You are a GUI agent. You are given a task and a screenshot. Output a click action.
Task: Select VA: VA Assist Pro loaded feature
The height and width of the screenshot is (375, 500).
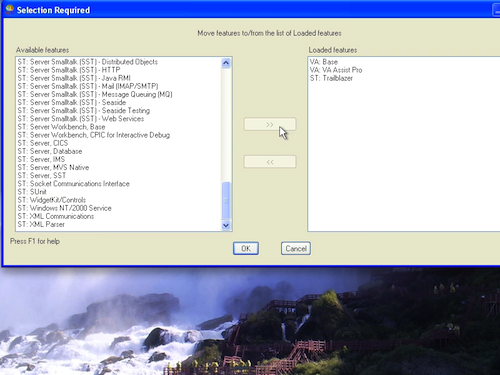coord(336,70)
